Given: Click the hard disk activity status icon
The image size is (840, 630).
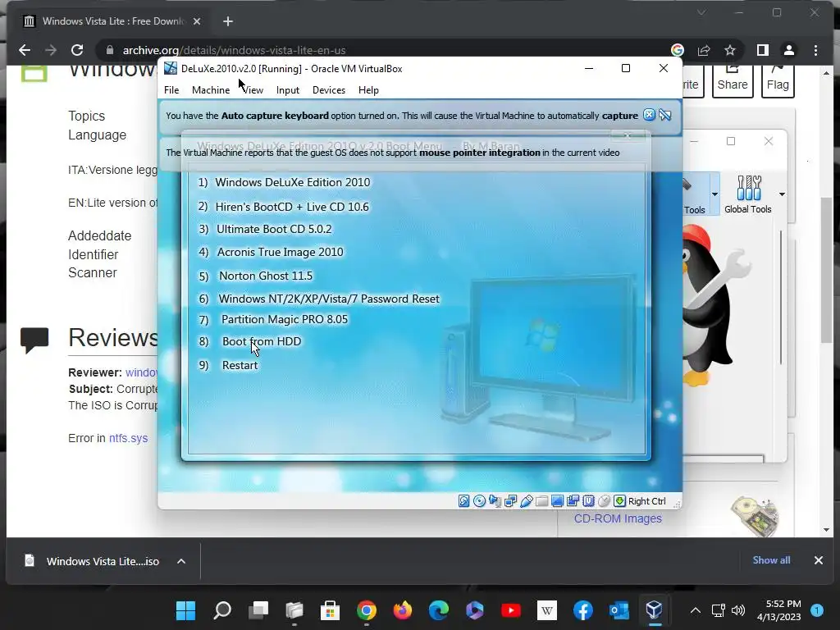Looking at the screenshot, I should click(464, 501).
